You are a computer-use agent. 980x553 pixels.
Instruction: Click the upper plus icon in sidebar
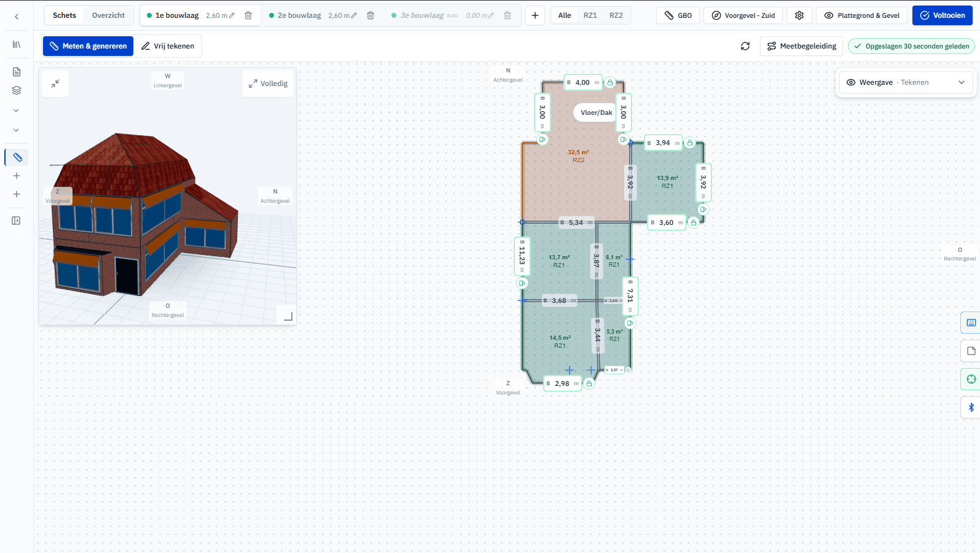(x=17, y=176)
